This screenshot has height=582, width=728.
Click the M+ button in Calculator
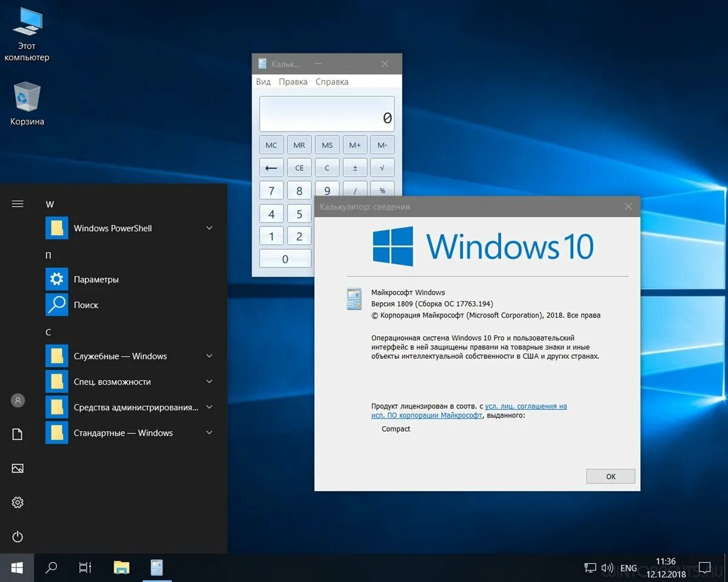coord(355,145)
